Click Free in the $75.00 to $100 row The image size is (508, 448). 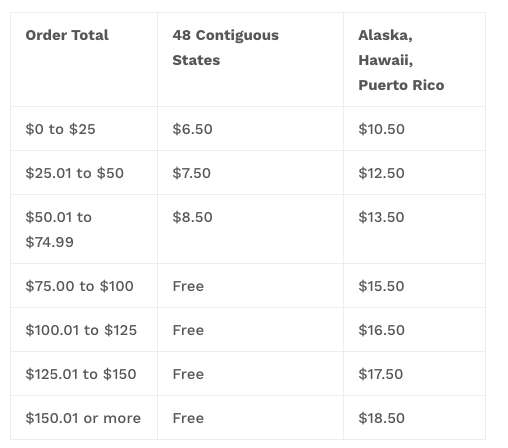click(x=188, y=286)
